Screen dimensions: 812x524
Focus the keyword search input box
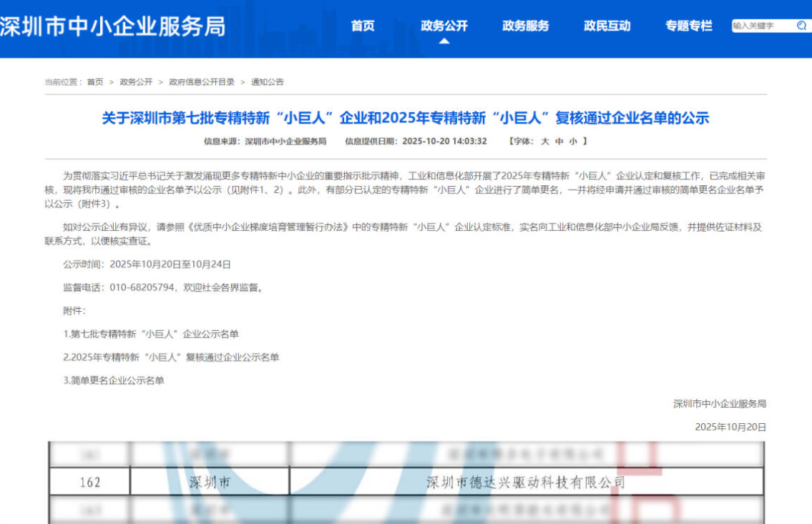[x=762, y=26]
